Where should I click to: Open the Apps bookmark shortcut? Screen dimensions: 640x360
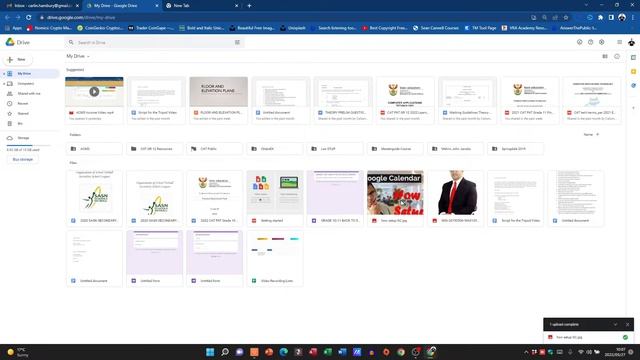click(x=13, y=28)
